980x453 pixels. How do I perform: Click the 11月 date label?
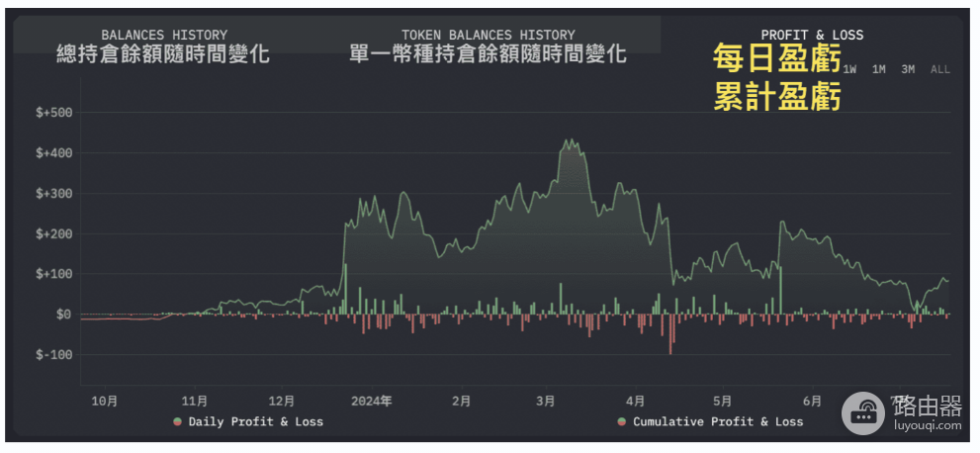coord(194,401)
